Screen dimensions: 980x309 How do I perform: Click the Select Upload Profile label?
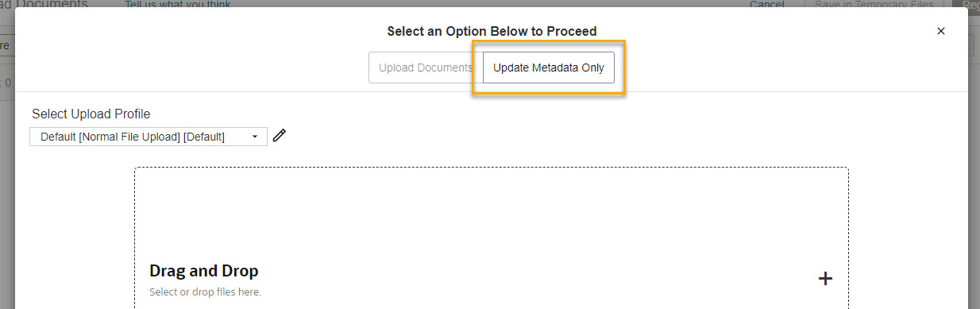click(x=91, y=114)
